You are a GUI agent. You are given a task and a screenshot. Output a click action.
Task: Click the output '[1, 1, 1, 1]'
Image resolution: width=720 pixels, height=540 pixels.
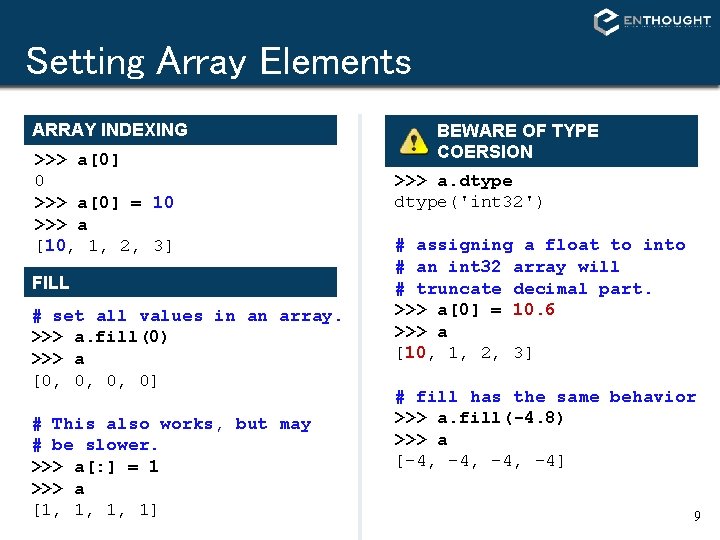[95, 510]
